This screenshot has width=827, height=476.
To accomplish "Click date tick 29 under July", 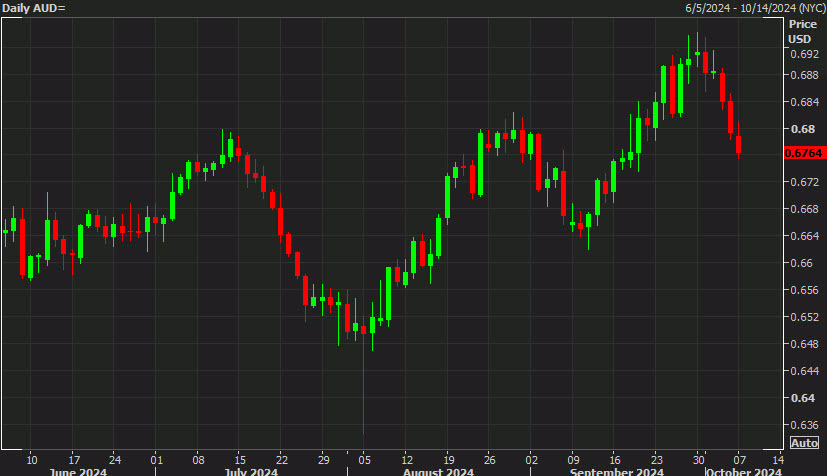I will tap(323, 460).
